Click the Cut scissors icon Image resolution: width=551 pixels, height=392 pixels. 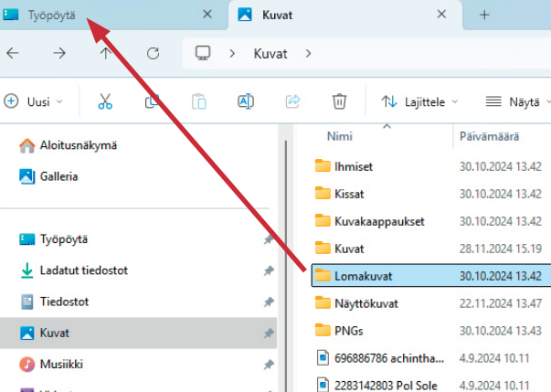click(105, 101)
